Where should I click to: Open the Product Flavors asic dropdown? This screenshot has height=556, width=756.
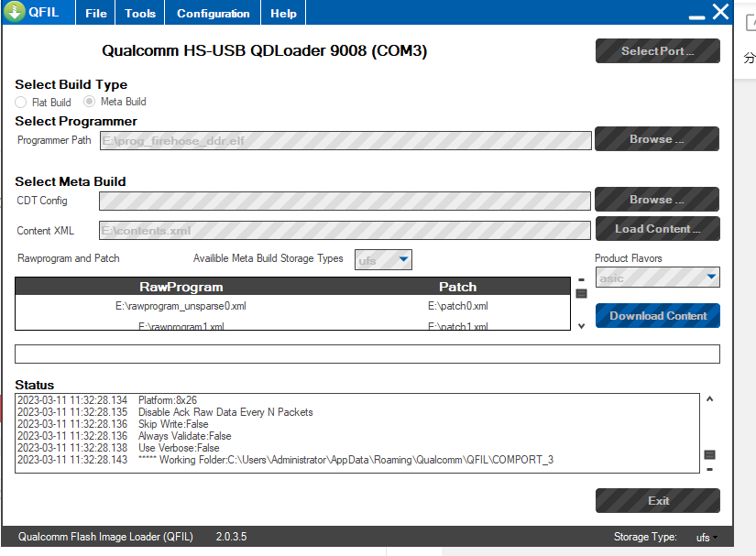click(x=658, y=277)
